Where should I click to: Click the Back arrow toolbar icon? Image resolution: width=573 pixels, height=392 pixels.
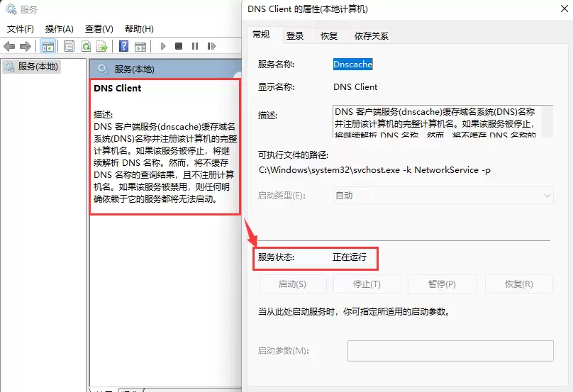click(9, 46)
